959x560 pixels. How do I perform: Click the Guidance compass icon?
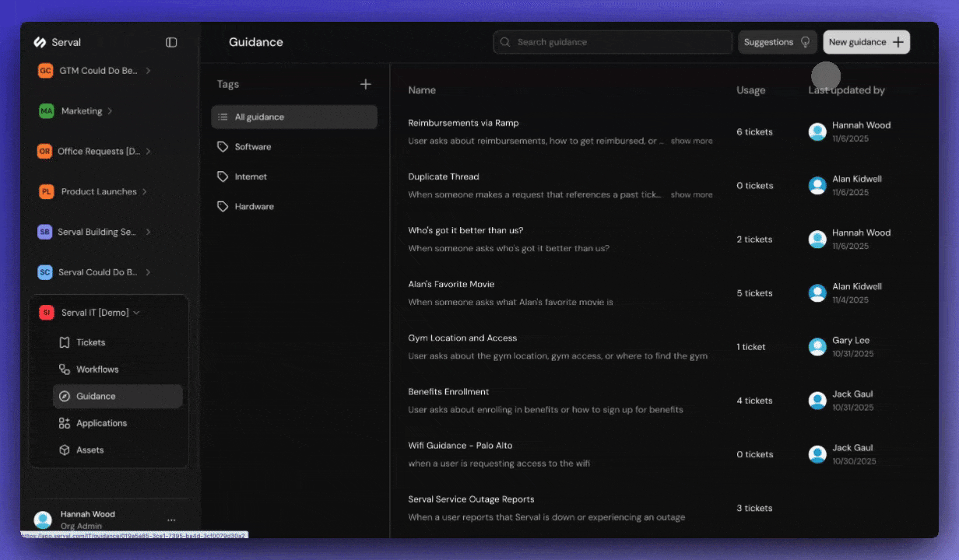(x=65, y=396)
